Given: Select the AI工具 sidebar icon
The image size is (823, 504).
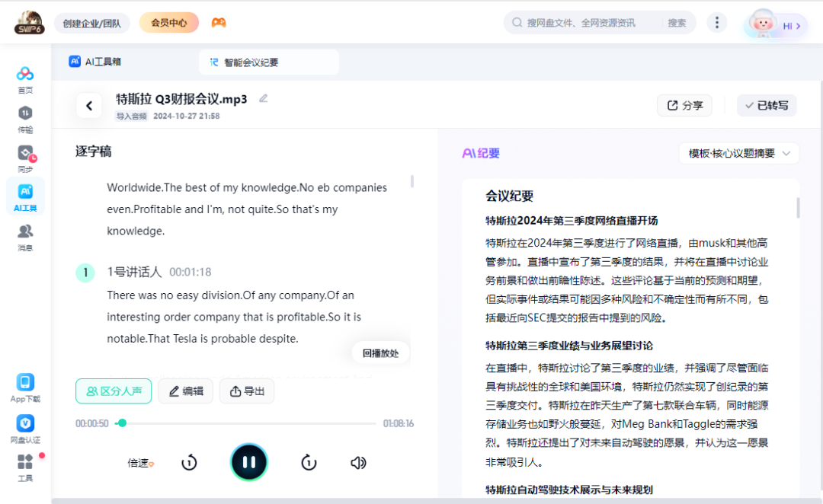Looking at the screenshot, I should [x=25, y=197].
